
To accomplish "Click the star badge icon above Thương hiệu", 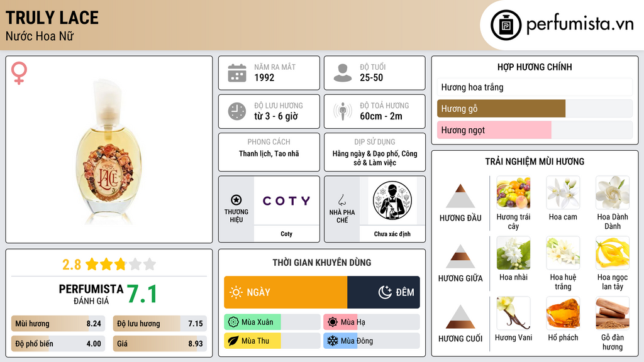I will (236, 200).
